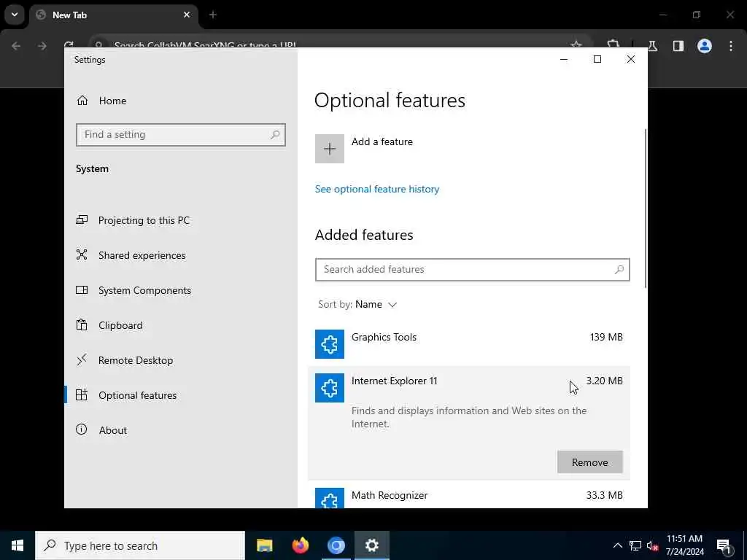Click the Add a feature label

(x=382, y=142)
